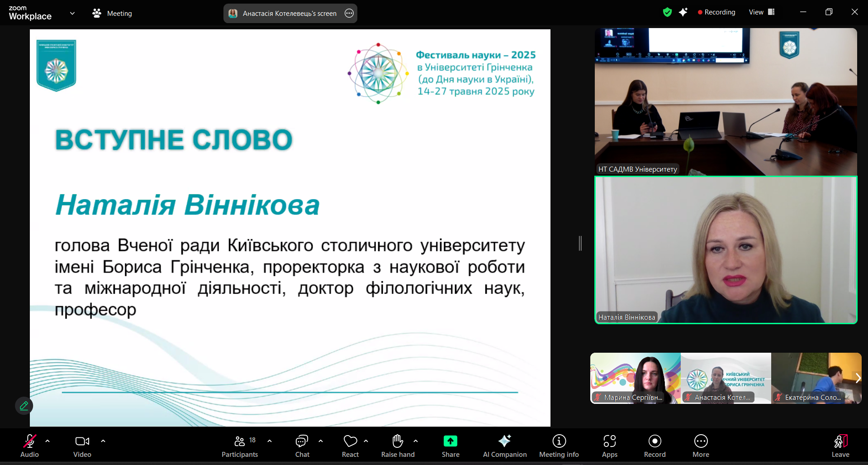
Task: Toggle the Video camera
Action: [82, 446]
